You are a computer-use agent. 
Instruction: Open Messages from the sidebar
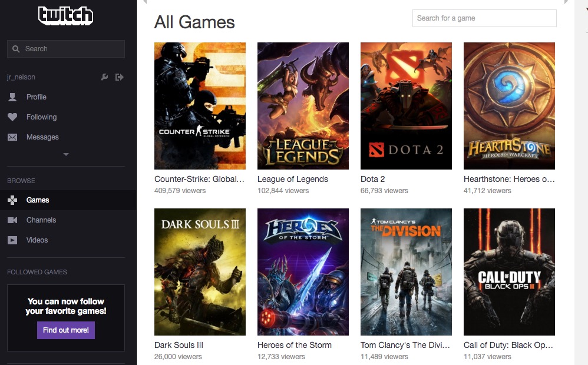point(43,137)
